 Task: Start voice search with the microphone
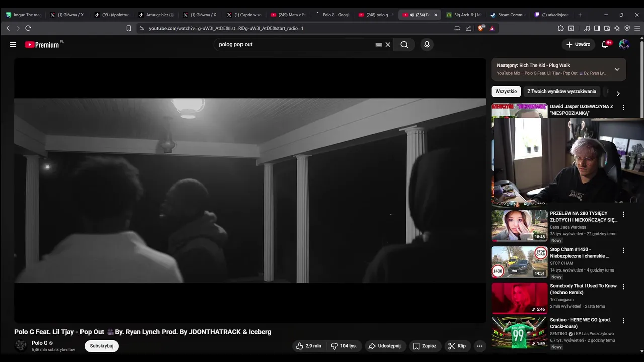pyautogui.click(x=427, y=44)
